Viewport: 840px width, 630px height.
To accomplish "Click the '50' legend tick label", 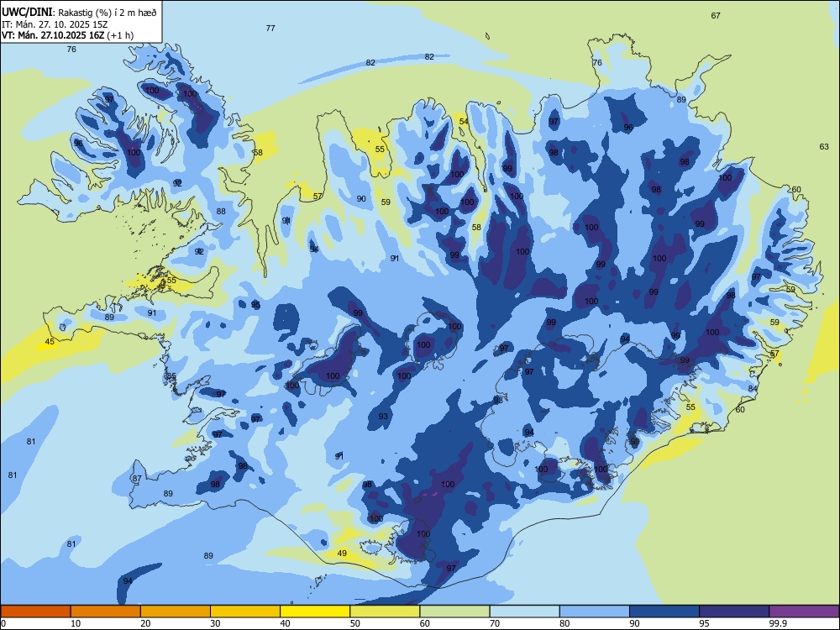I will 354,623.
